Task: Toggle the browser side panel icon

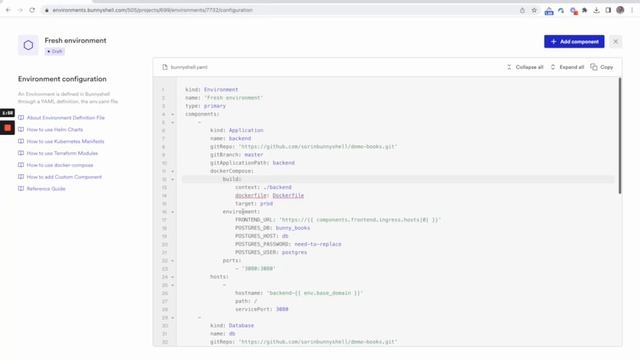Action: pyautogui.click(x=608, y=10)
